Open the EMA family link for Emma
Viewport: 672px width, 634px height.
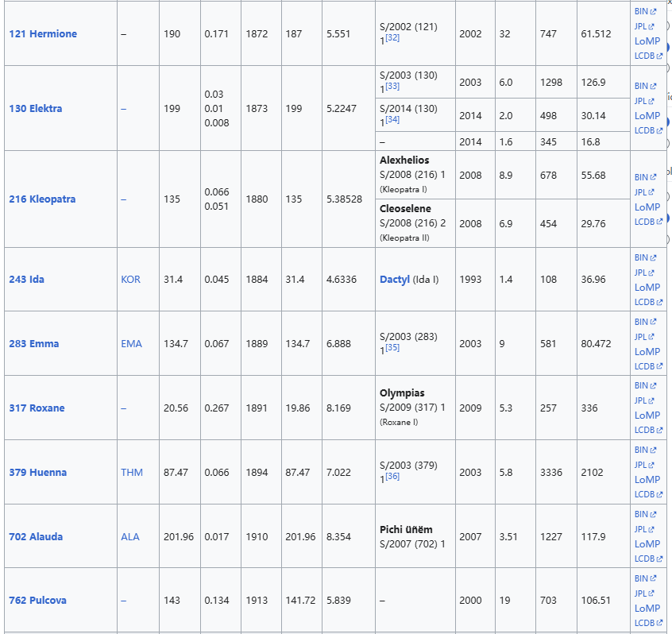pos(131,344)
